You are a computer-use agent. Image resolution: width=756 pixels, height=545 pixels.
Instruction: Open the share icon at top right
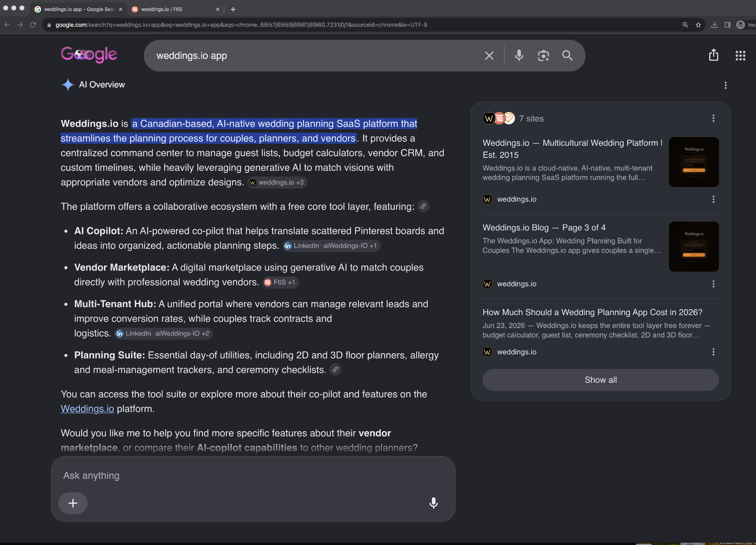point(713,55)
